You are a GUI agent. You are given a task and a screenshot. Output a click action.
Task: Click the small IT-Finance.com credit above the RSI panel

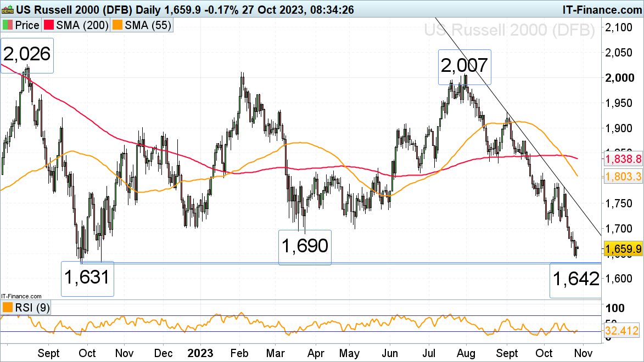click(x=21, y=296)
